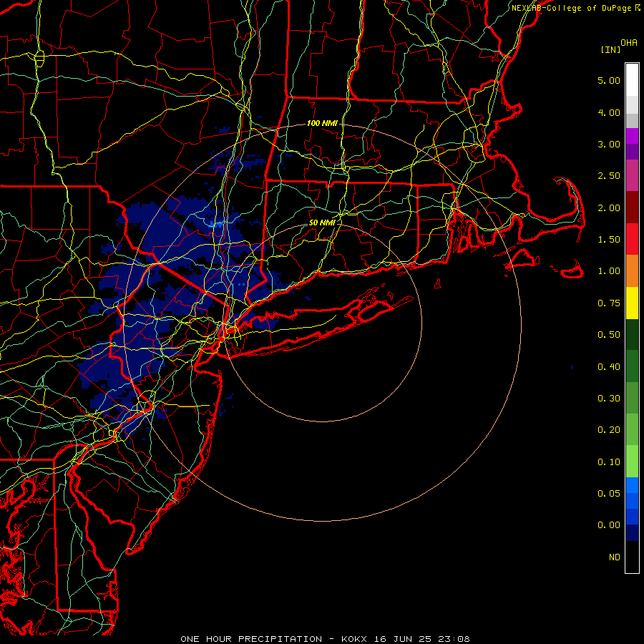The width and height of the screenshot is (644, 644).
Task: Select the dark red legend swatch
Action: click(632, 208)
